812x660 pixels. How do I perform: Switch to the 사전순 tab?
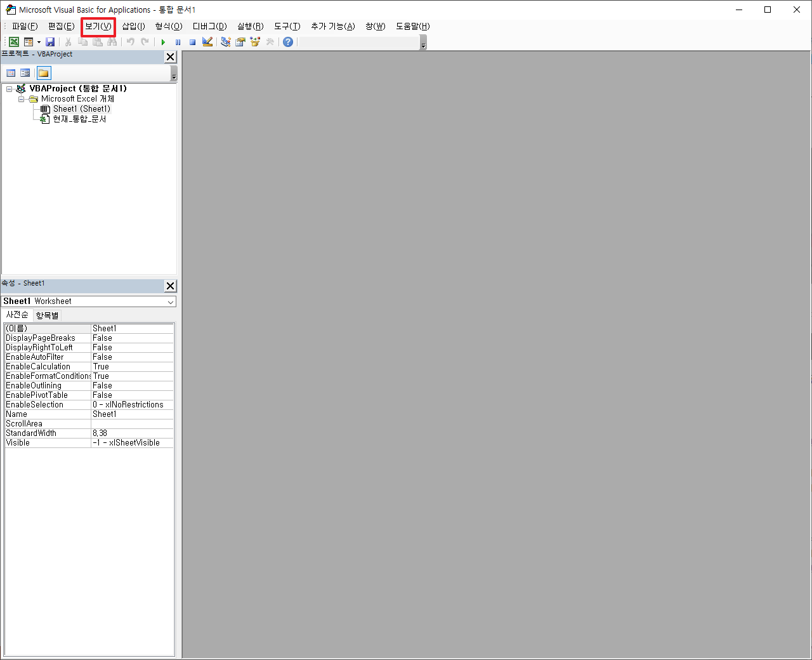[x=17, y=315]
